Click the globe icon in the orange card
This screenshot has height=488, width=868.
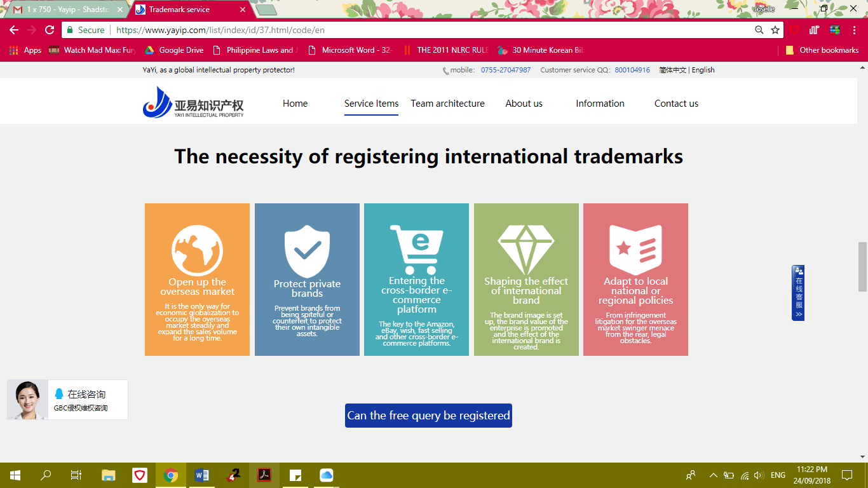tap(197, 250)
